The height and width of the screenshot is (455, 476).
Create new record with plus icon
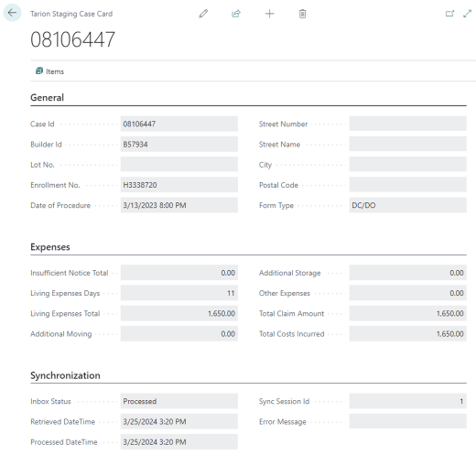click(269, 14)
